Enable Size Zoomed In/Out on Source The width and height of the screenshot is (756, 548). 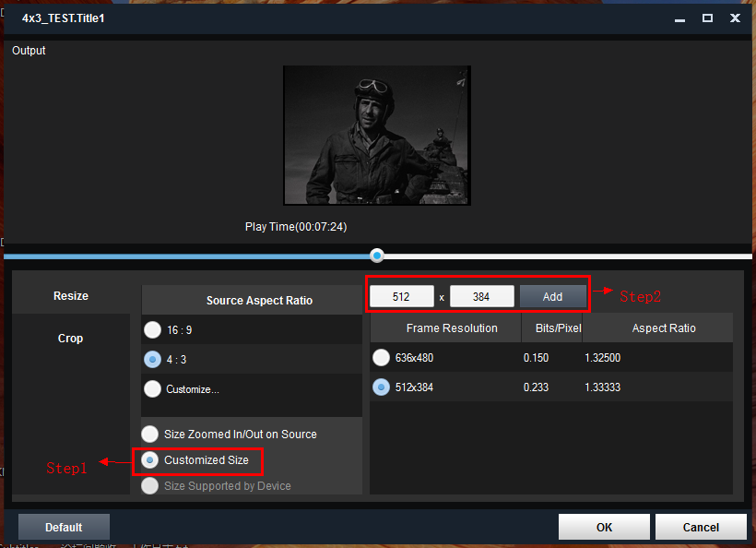point(149,434)
